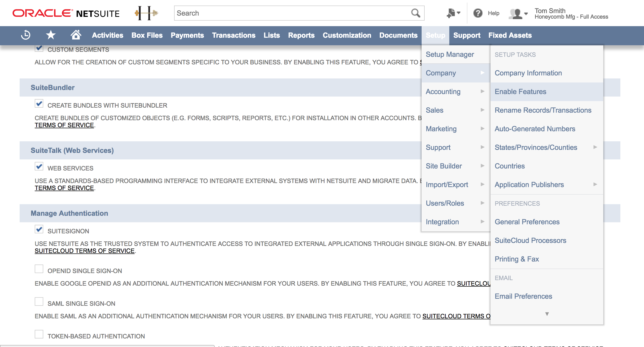Expand the Import/Export submenu

pos(456,185)
